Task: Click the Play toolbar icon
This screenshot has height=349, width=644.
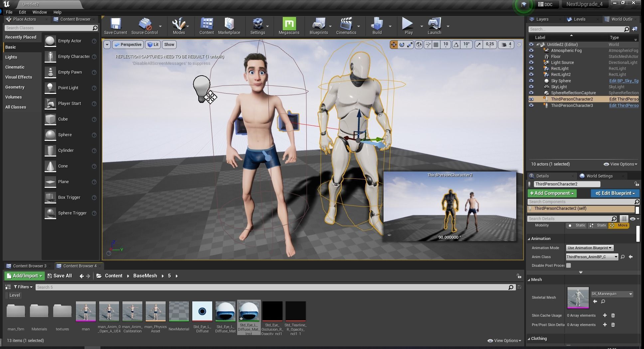Action: pos(408,26)
